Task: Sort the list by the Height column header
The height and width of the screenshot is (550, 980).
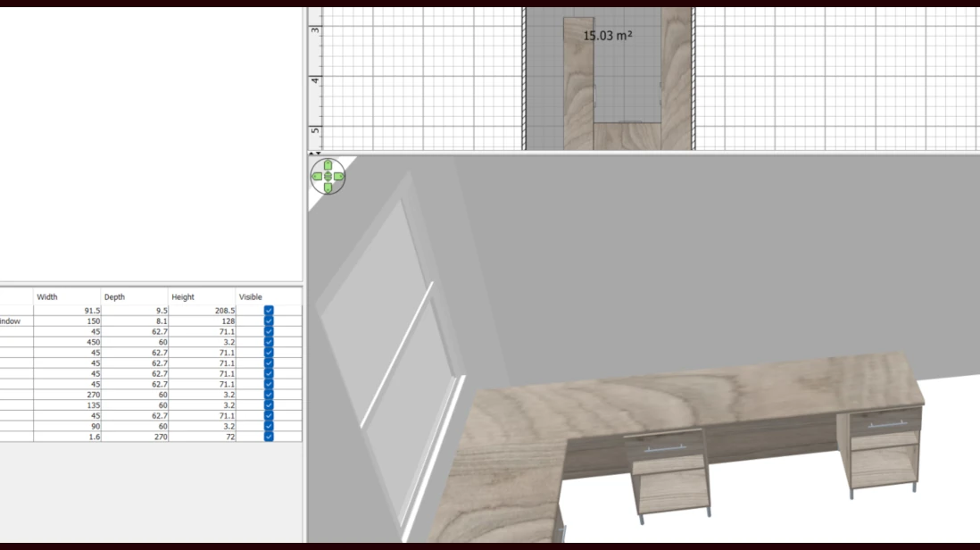Action: pyautogui.click(x=182, y=297)
